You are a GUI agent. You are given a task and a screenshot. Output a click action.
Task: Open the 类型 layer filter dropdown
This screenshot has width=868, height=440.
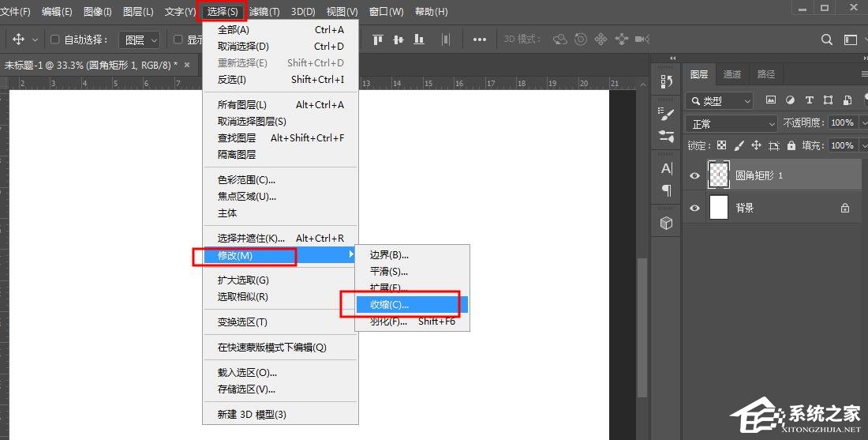(720, 101)
